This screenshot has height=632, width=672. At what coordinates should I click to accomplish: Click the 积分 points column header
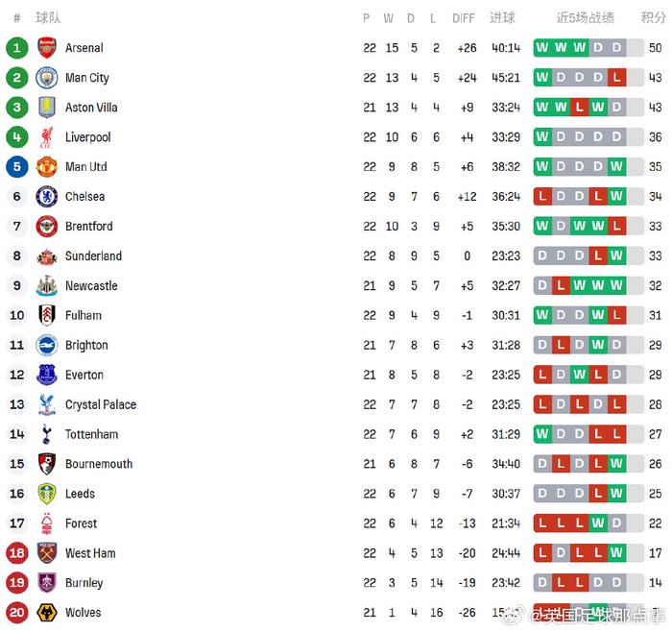pos(654,18)
